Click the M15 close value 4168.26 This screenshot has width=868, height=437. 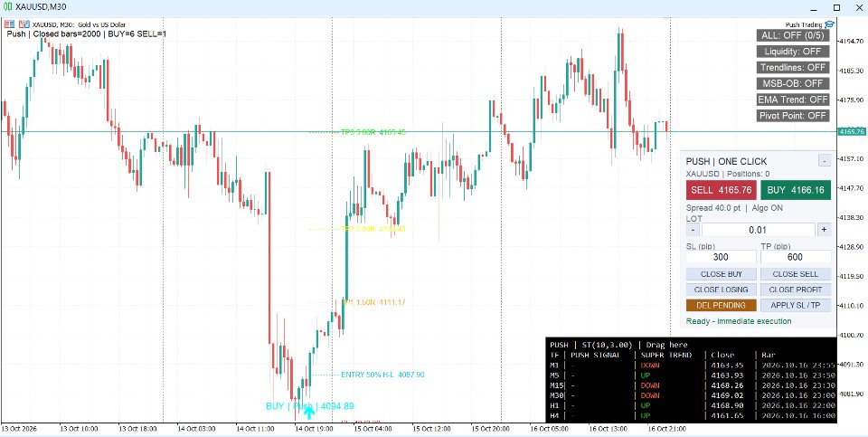pyautogui.click(x=728, y=385)
